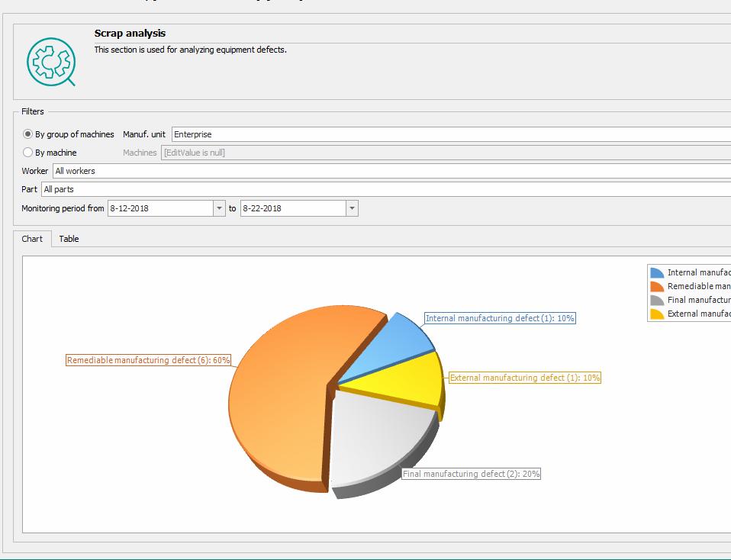Expand the end date dropdown arrow

[352, 208]
